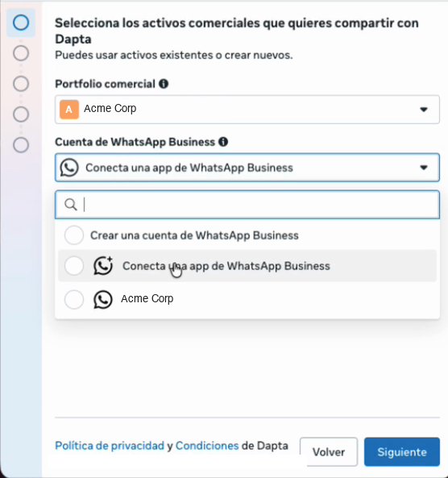Click the Acme Corp portfolio combo box

point(247,110)
